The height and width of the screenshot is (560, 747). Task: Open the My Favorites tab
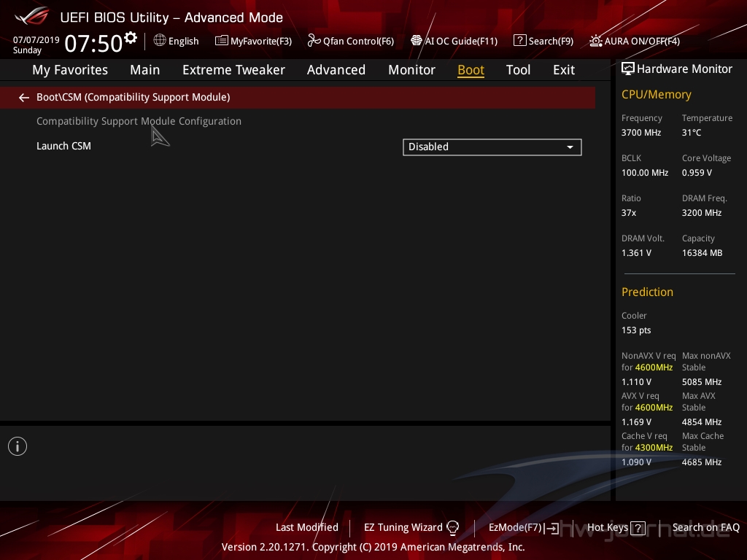tap(70, 70)
